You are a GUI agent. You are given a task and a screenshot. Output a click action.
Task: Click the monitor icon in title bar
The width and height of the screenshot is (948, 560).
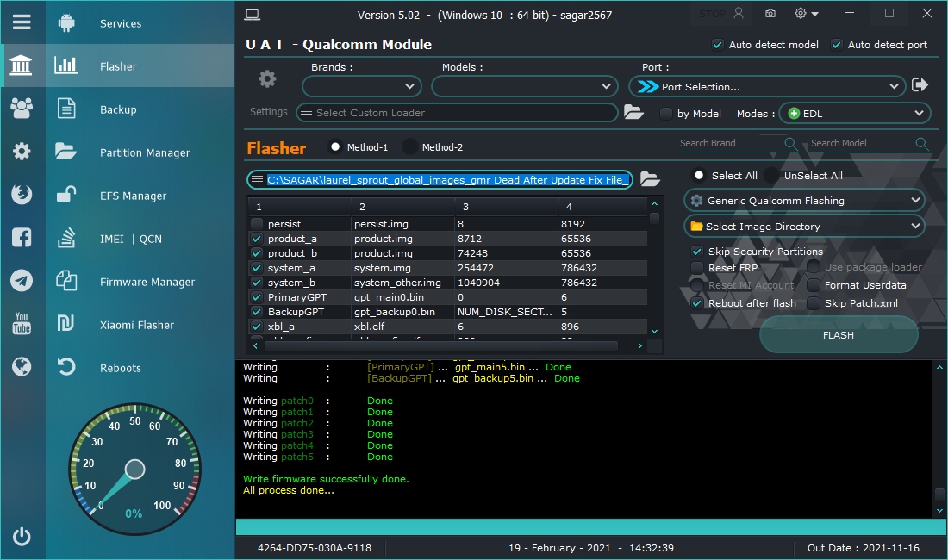[x=253, y=16]
